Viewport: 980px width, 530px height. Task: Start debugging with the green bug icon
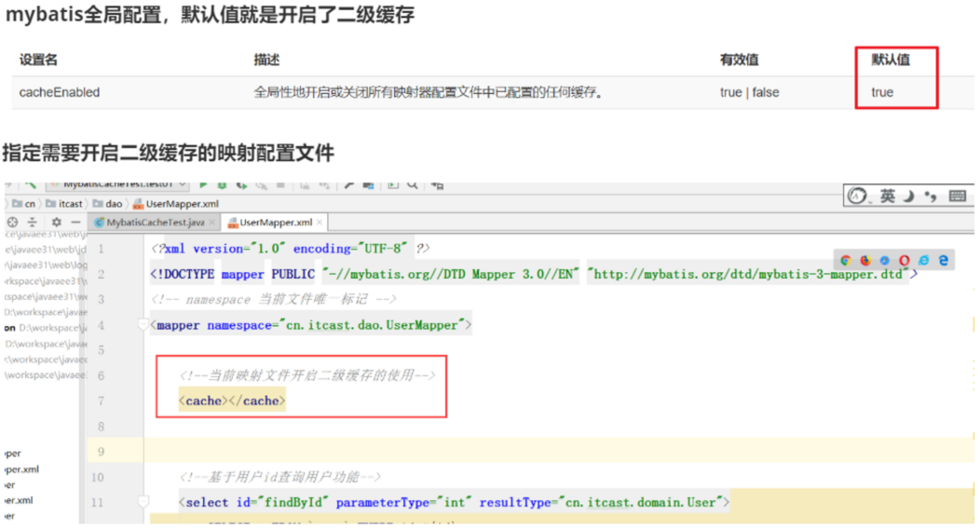[x=222, y=185]
